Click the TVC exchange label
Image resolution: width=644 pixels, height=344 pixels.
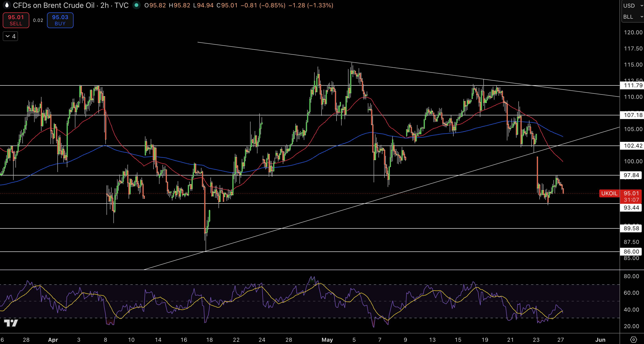121,5
